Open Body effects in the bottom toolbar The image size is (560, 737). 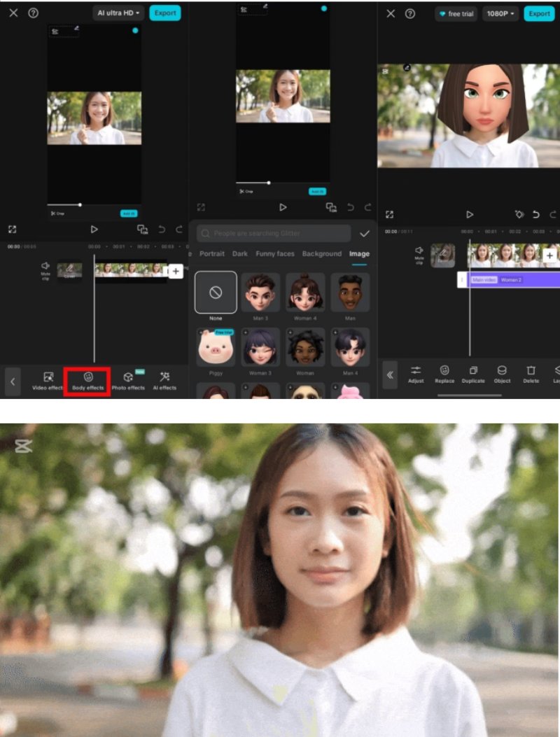coord(87,380)
